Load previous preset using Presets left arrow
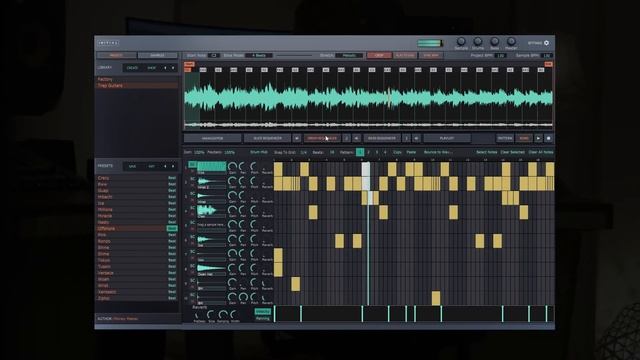640x360 pixels. (x=165, y=166)
